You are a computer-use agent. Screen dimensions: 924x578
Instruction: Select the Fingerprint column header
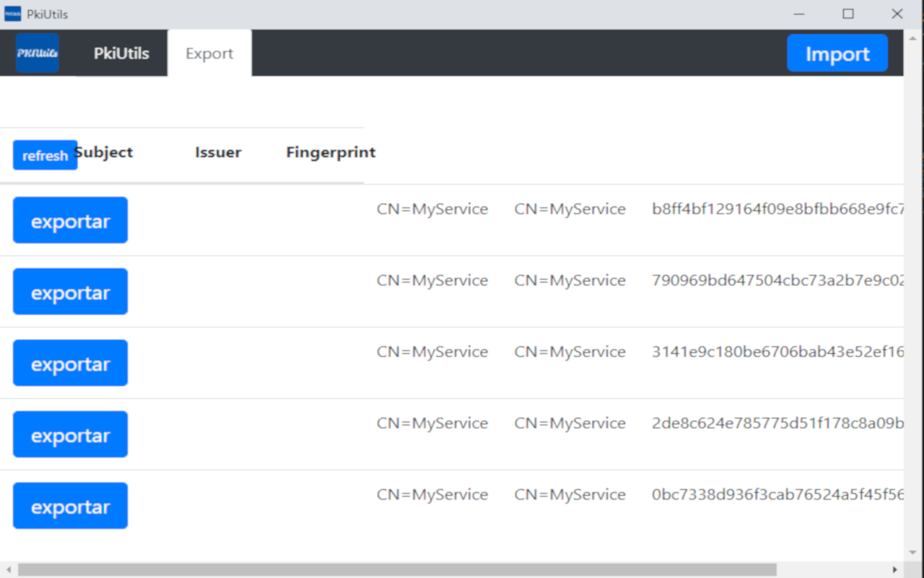(331, 152)
